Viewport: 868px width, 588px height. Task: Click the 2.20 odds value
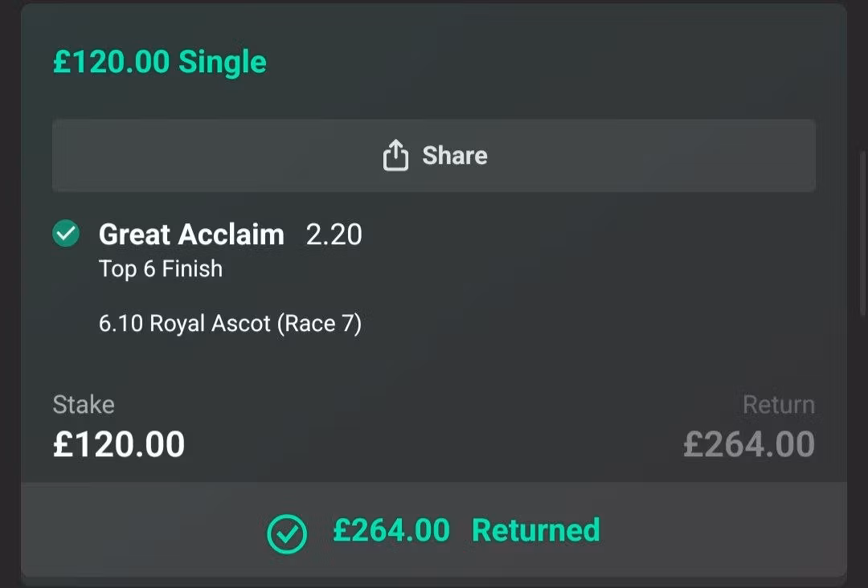[x=334, y=235]
